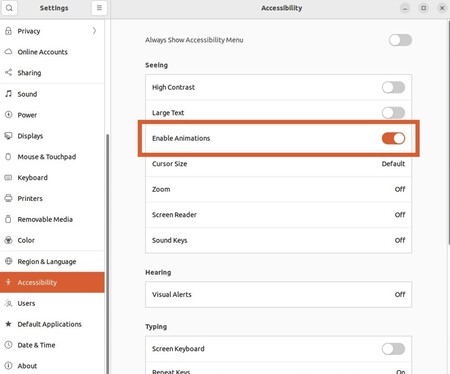450x374 pixels.
Task: Enable the High Contrast switch
Action: [393, 87]
